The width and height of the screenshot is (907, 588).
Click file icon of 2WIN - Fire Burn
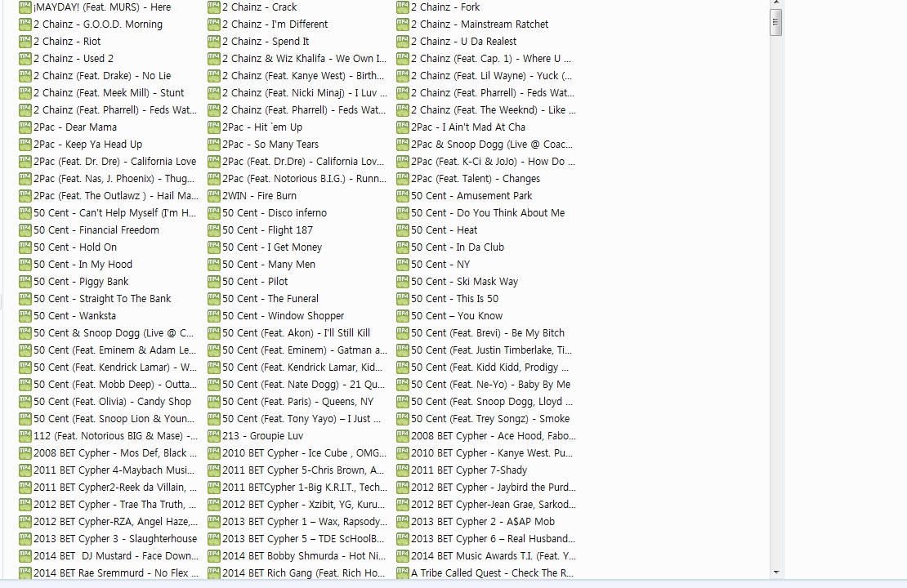tap(213, 196)
